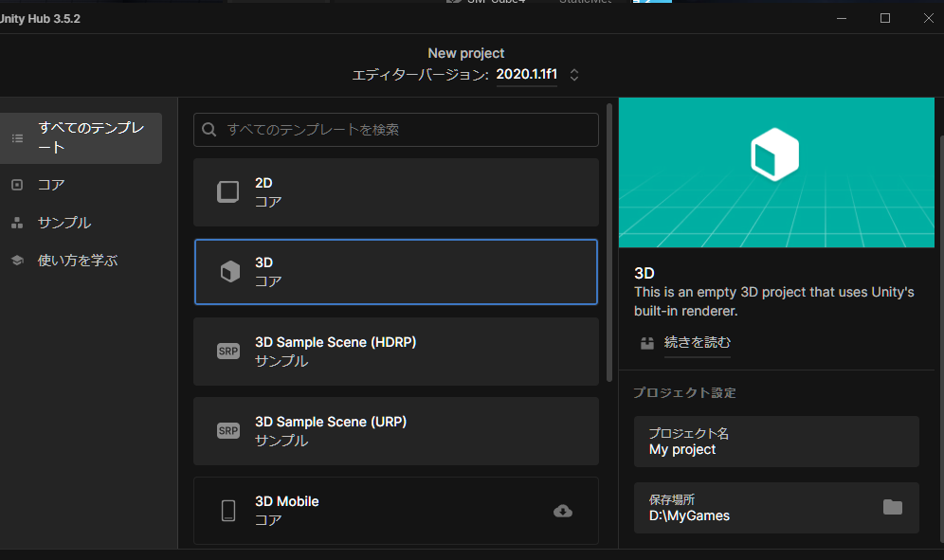Click the square core icon beside コア
944x560 pixels.
(x=17, y=185)
